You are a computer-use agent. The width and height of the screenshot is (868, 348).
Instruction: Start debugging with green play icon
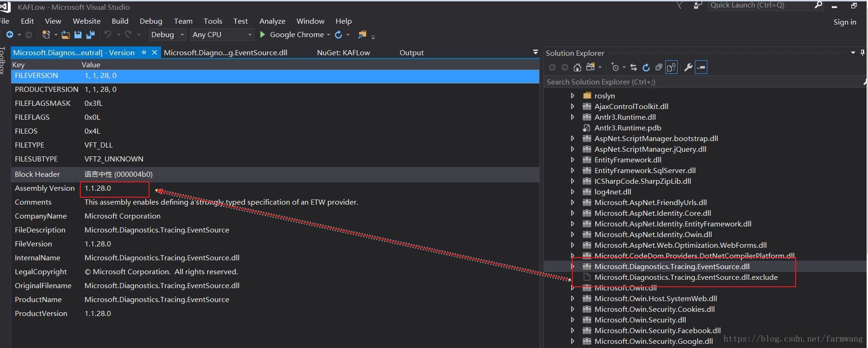[x=263, y=34]
